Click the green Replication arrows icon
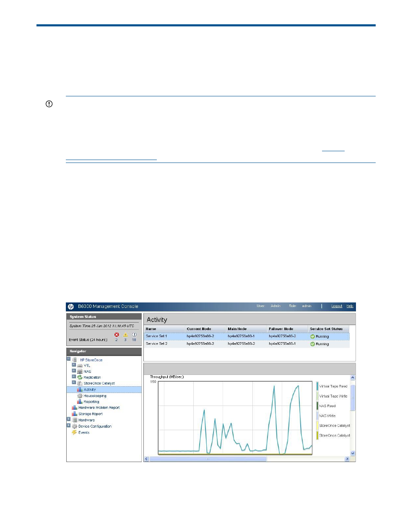Image resolution: width=400 pixels, height=532 pixels. pyautogui.click(x=80, y=377)
